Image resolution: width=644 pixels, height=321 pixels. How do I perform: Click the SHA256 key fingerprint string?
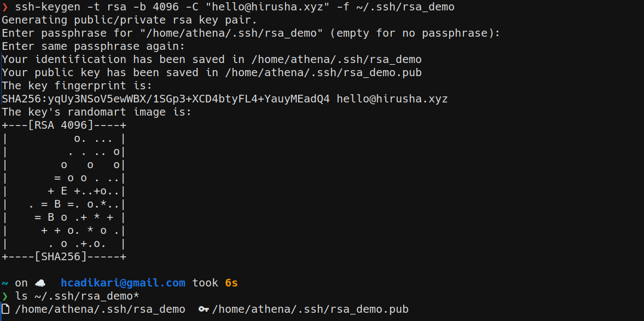pyautogui.click(x=166, y=99)
